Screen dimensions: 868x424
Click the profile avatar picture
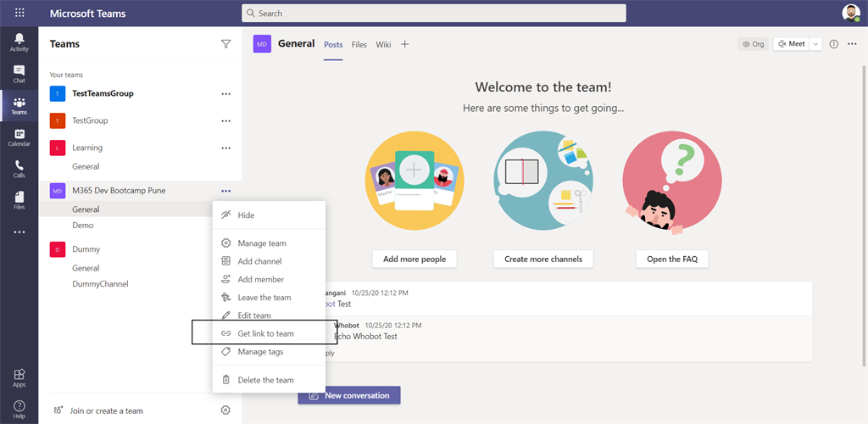(851, 13)
